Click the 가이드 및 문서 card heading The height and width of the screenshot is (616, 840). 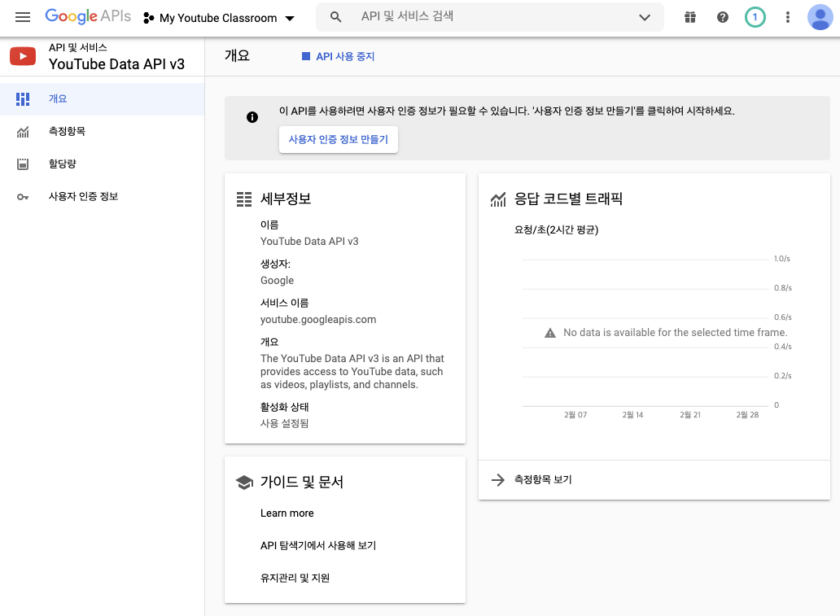tap(302, 482)
